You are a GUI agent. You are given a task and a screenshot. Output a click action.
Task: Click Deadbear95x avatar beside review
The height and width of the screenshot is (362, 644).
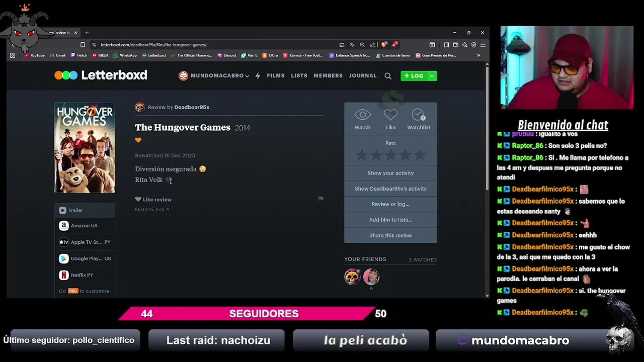click(x=140, y=107)
